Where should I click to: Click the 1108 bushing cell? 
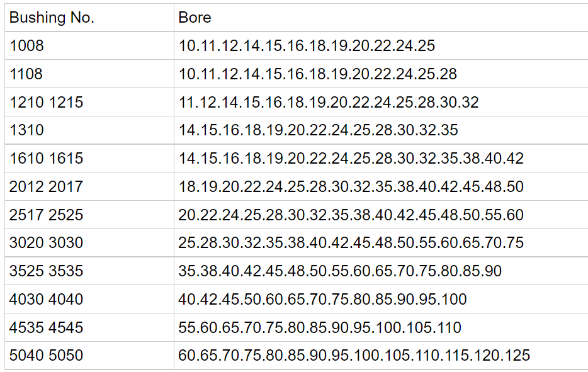89,74
